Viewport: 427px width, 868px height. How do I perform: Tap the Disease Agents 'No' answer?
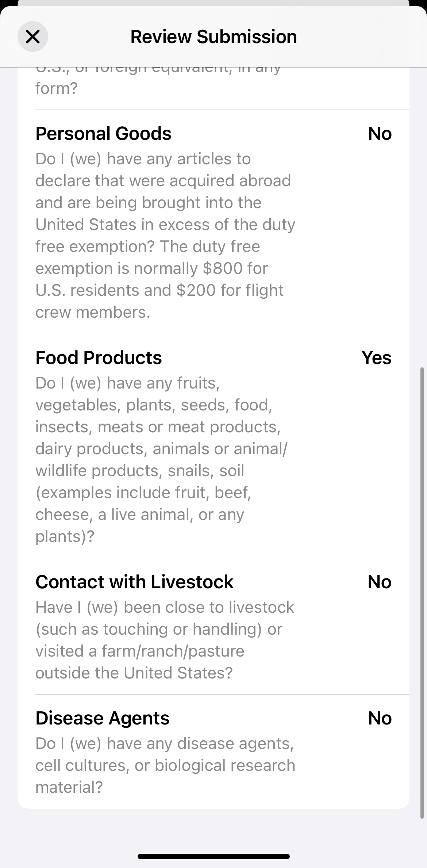coord(380,718)
